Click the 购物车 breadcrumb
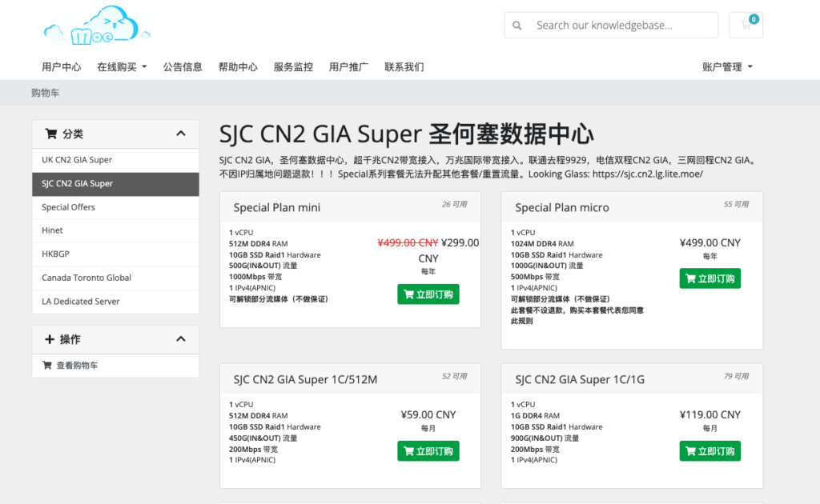The width and height of the screenshot is (820, 504). tap(45, 93)
